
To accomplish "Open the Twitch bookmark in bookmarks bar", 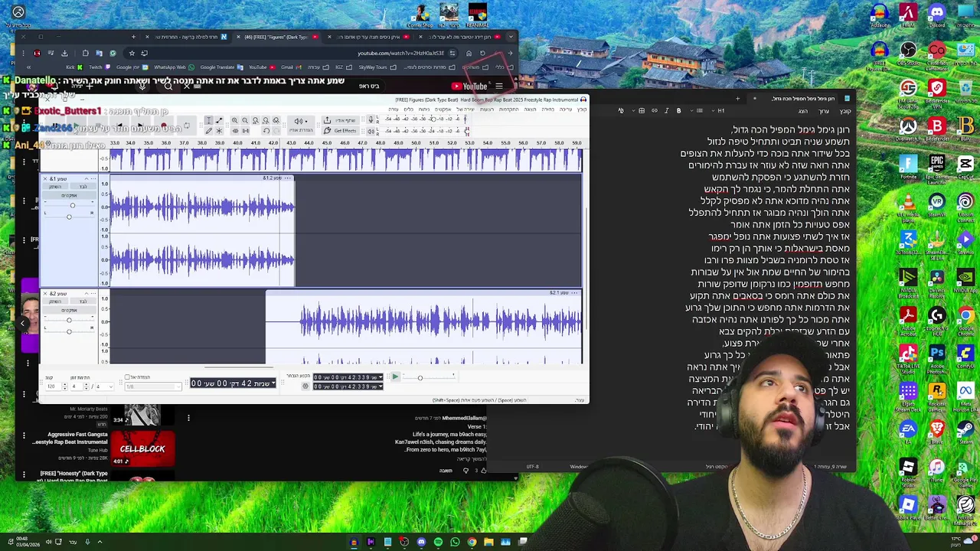I will click(x=100, y=67).
